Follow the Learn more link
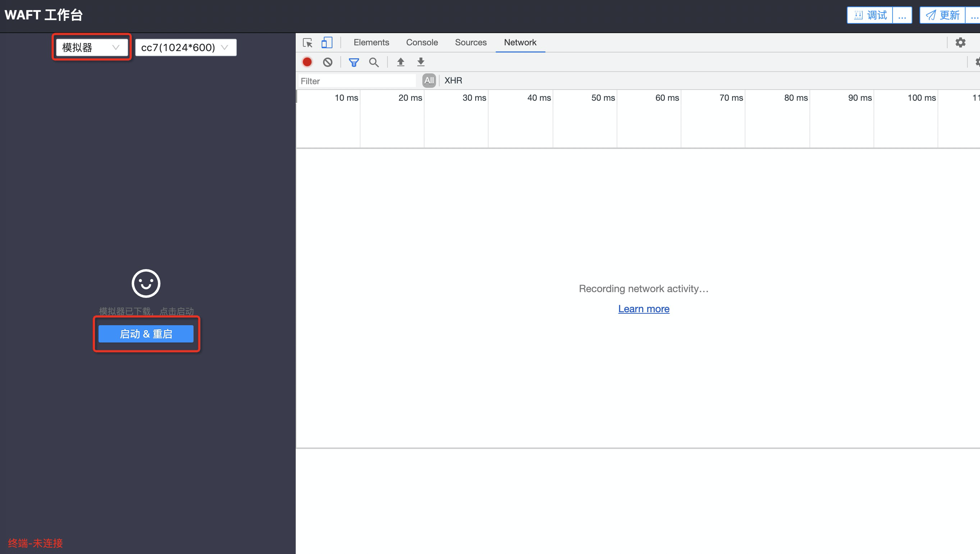The height and width of the screenshot is (554, 980). (x=644, y=309)
